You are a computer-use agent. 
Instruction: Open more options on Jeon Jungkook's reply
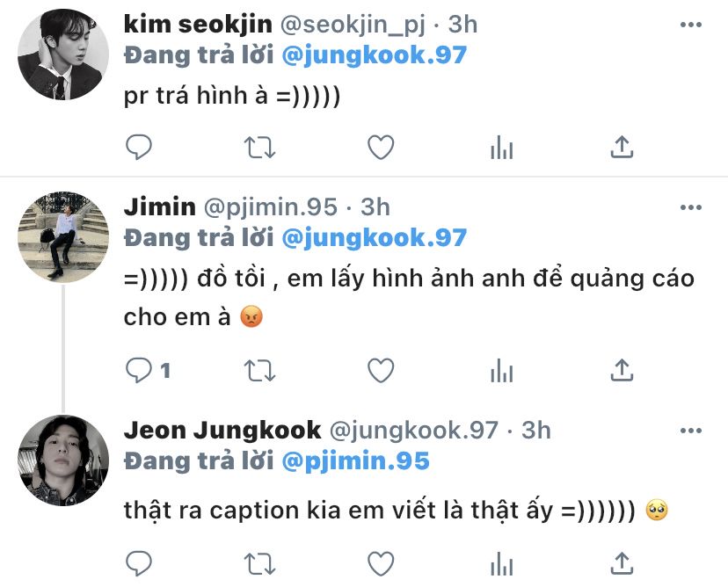coord(690,430)
